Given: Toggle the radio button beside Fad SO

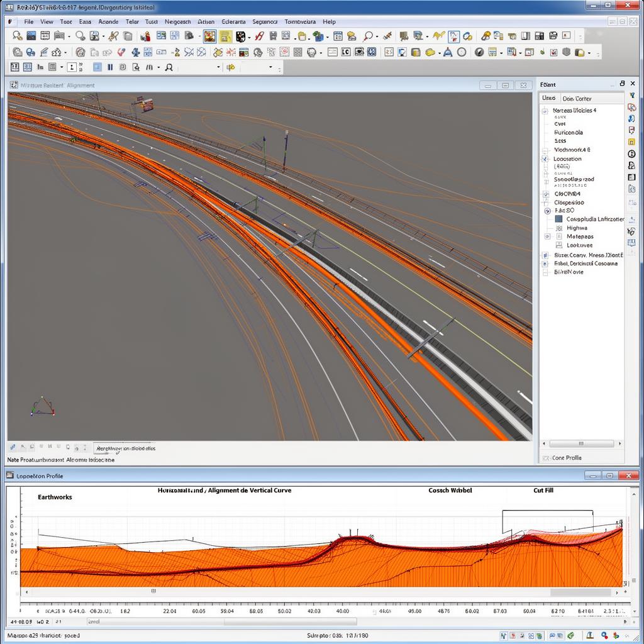Looking at the screenshot, I should 547,211.
